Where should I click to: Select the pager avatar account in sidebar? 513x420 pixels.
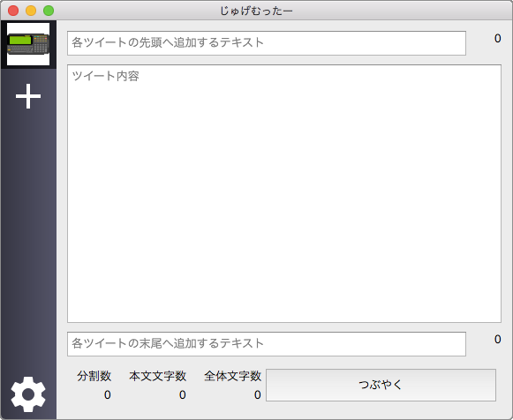28,44
